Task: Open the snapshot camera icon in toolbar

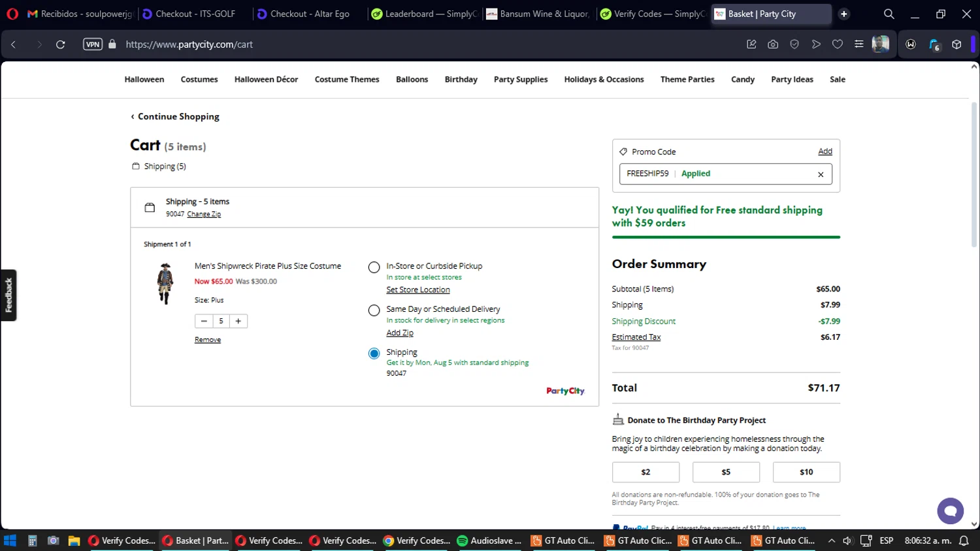Action: point(773,44)
